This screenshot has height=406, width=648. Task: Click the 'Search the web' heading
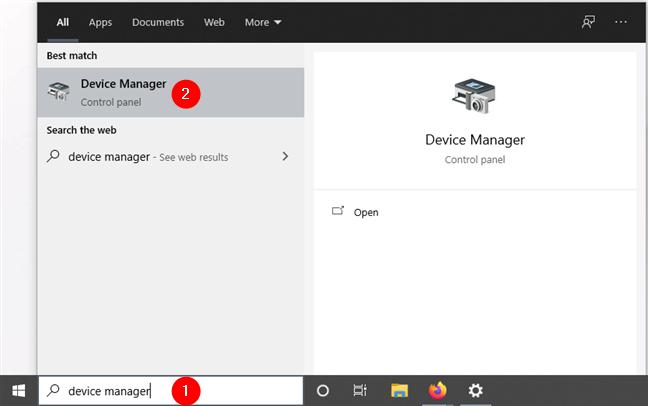tap(81, 130)
